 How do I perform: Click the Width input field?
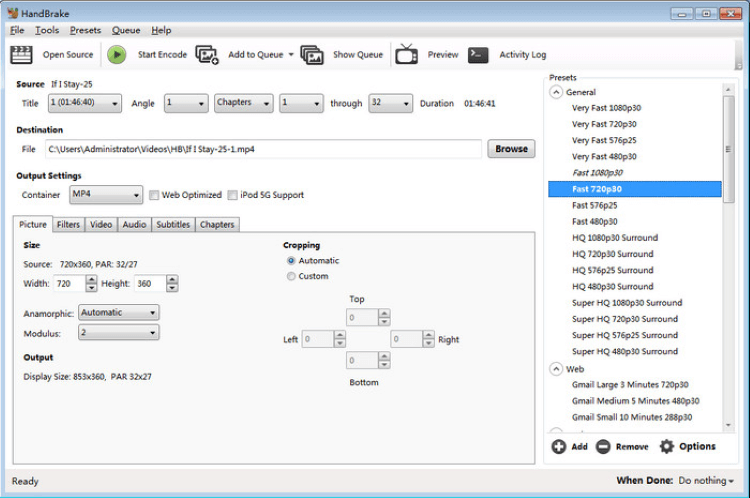69,284
